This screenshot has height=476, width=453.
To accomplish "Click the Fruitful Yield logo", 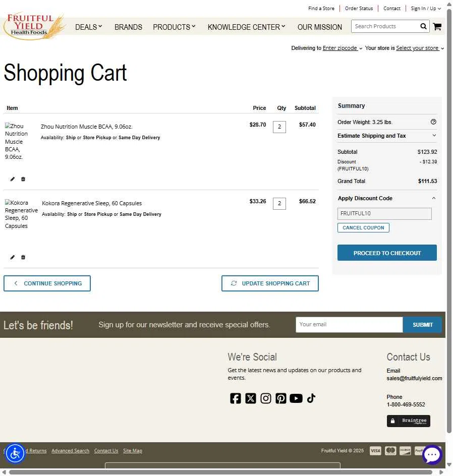I will point(34,26).
